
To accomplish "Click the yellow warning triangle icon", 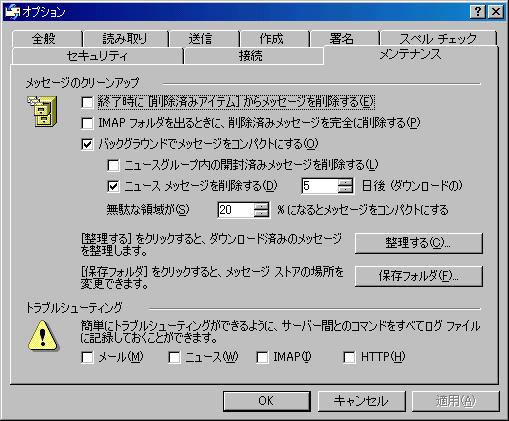I will [x=43, y=336].
